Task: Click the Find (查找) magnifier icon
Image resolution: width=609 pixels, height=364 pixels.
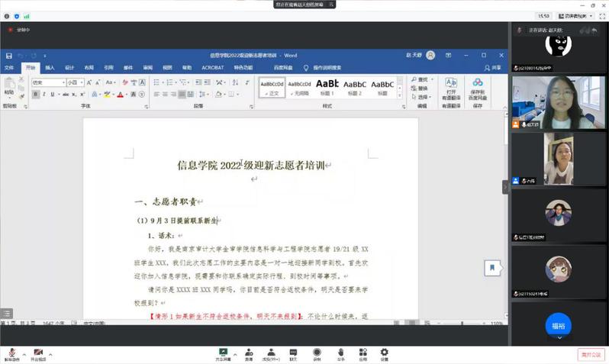Action: pyautogui.click(x=413, y=79)
